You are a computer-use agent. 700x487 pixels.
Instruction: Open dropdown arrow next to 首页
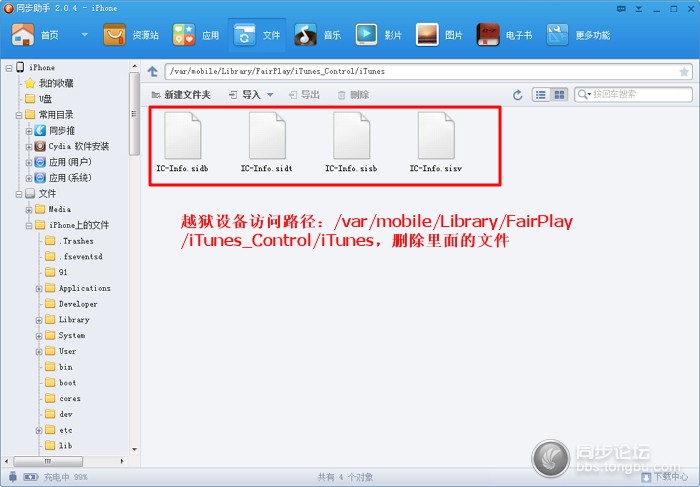(x=84, y=34)
